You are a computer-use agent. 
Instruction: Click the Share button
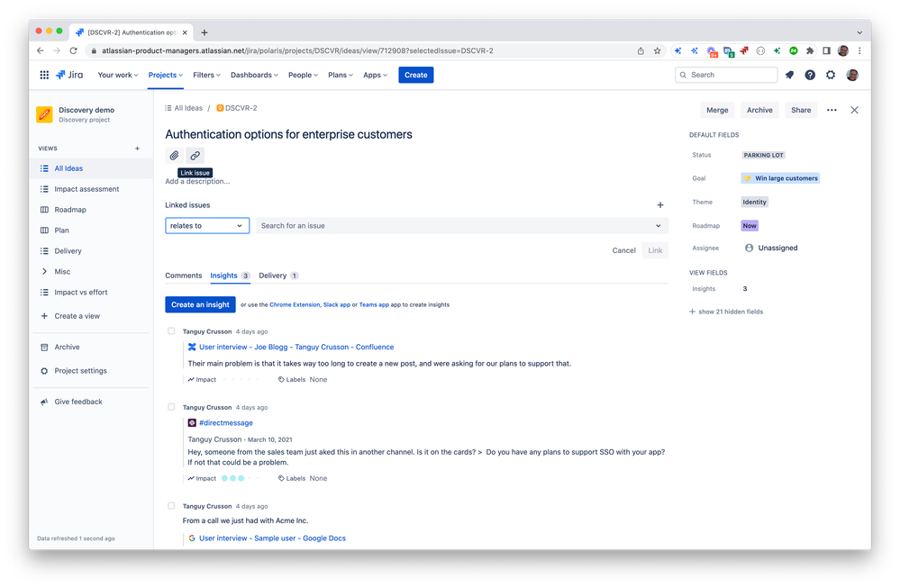(x=801, y=110)
